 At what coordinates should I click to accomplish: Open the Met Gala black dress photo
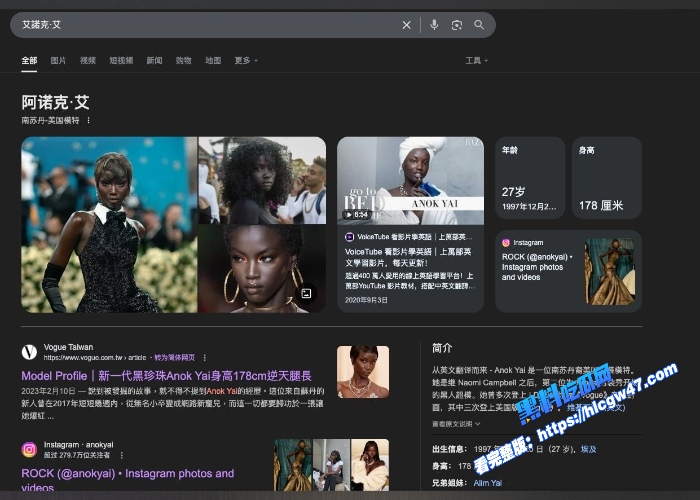coord(109,225)
